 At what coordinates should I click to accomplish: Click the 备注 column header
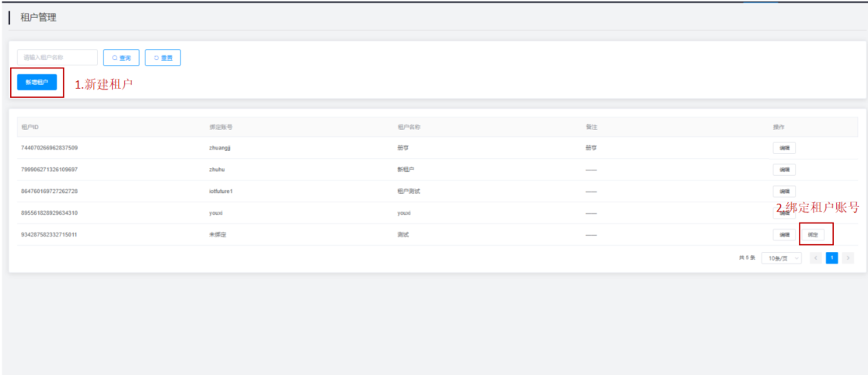(591, 127)
